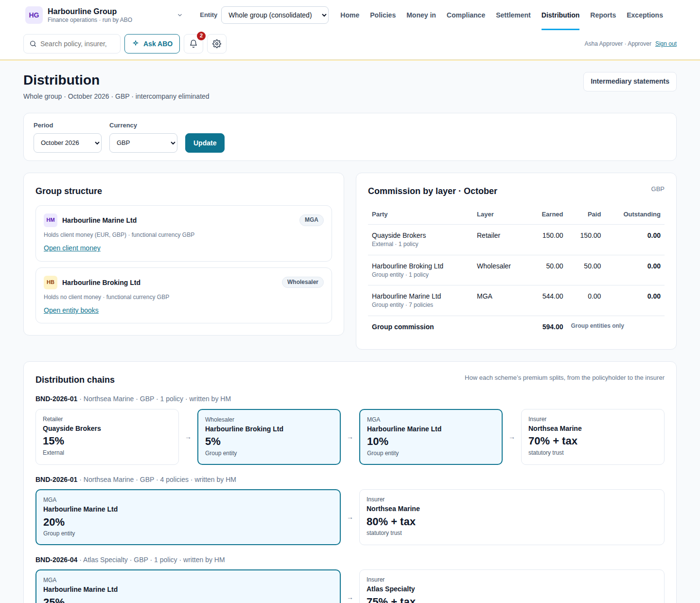Open the Currency GBP dropdown
This screenshot has height=603, width=700.
point(143,143)
